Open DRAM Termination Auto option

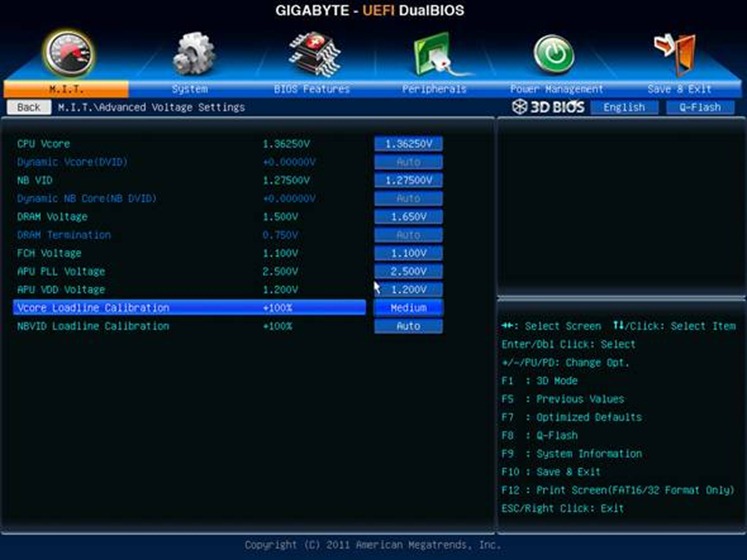click(x=408, y=235)
